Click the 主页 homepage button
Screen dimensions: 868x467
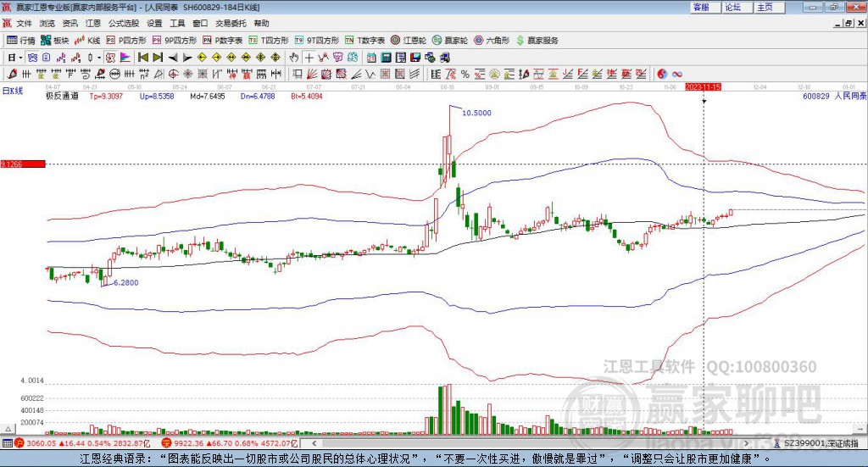769,7
